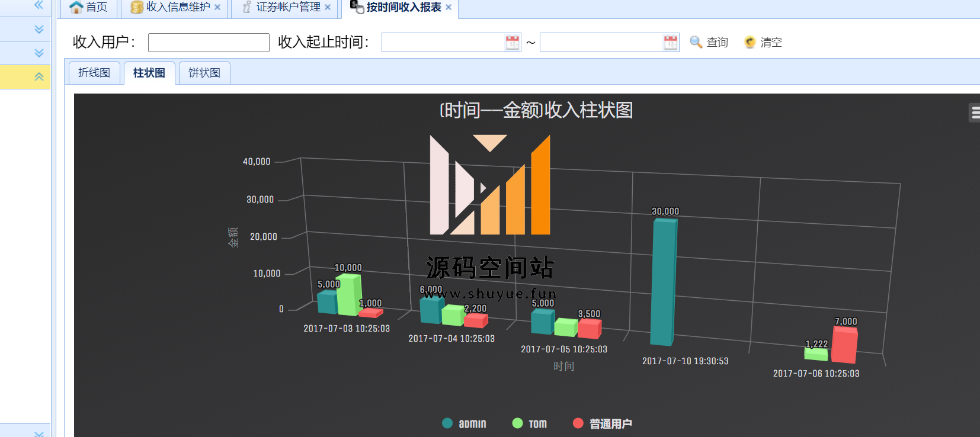Screen dimensions: 980x437
Task: Select the 柱状图 bar chart tab
Action: [x=149, y=73]
